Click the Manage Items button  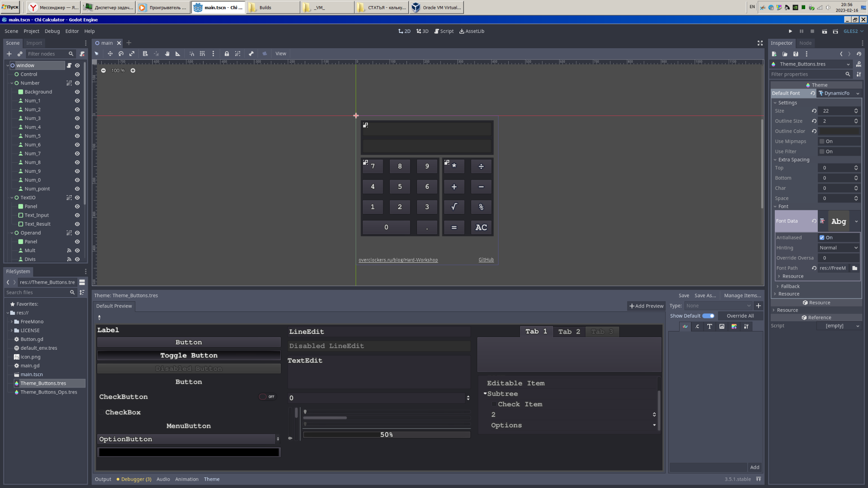pos(742,296)
